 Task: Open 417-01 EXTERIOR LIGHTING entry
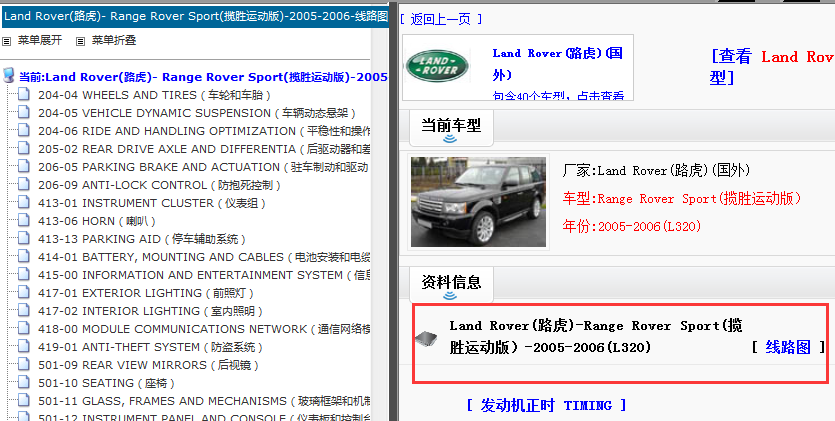146,293
